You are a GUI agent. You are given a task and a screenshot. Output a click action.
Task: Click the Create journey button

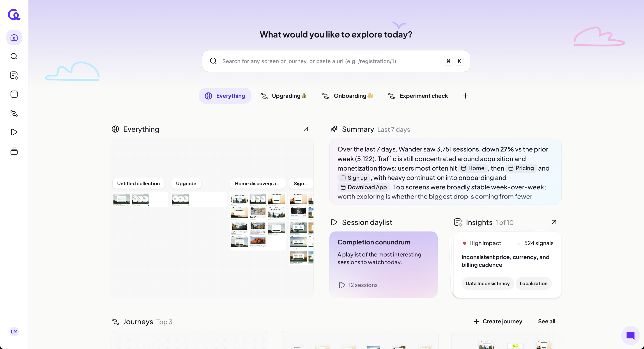498,321
